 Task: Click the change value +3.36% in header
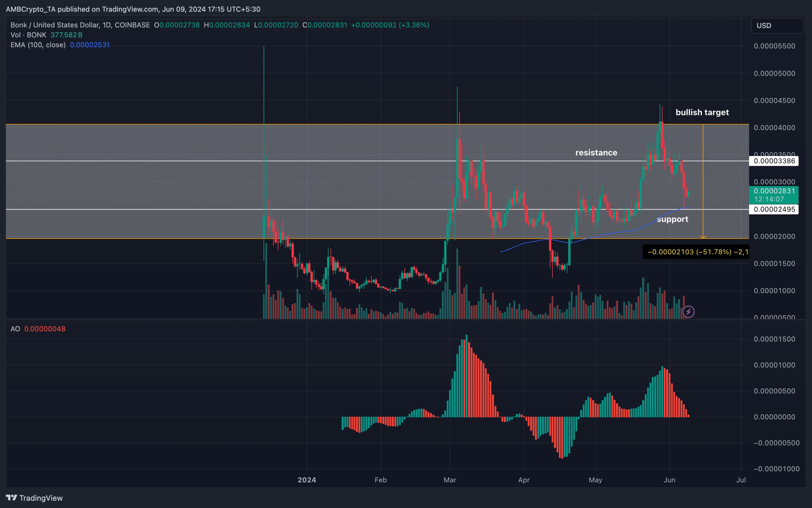click(x=414, y=25)
